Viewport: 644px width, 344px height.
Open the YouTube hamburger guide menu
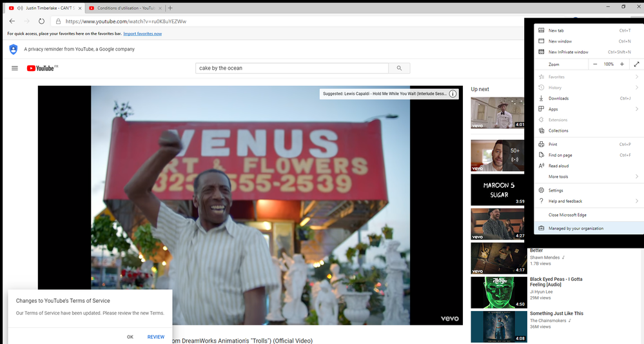pyautogui.click(x=15, y=68)
